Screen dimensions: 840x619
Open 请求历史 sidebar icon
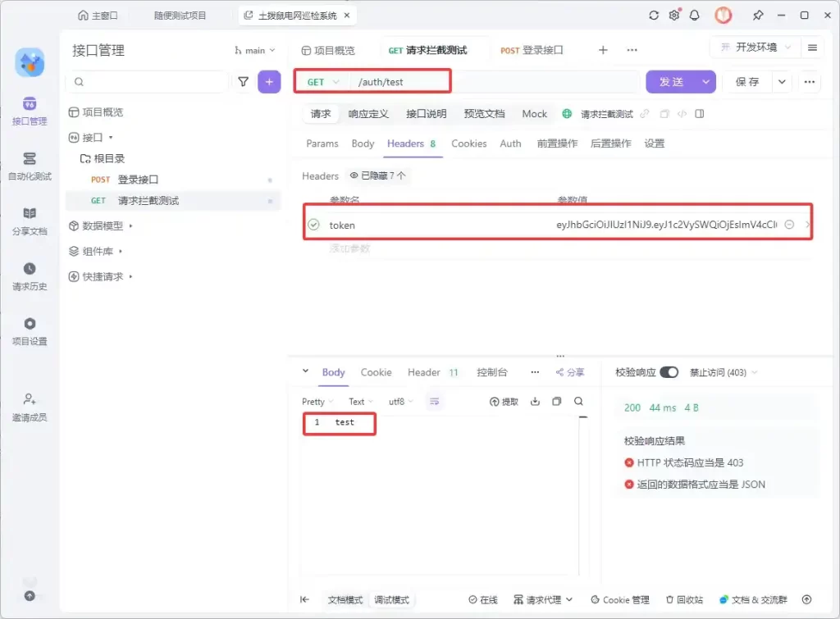pyautogui.click(x=30, y=276)
